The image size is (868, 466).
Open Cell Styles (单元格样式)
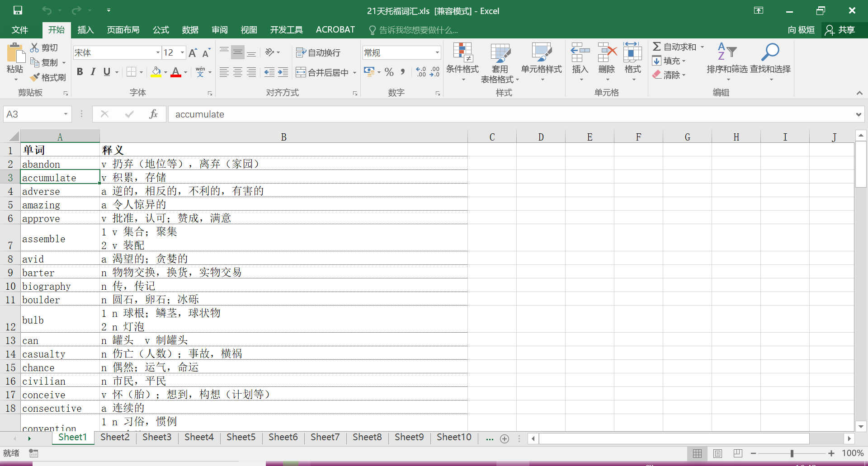[542, 62]
